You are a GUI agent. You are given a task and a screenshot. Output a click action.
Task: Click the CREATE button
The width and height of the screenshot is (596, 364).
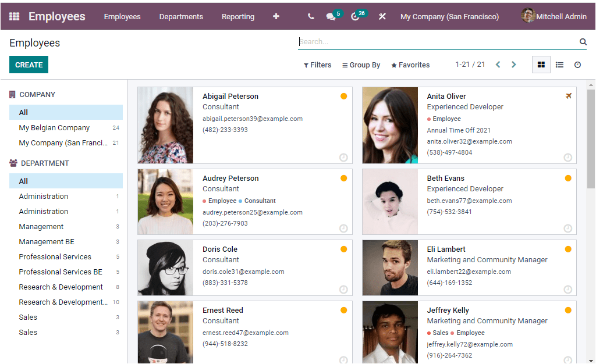[29, 65]
